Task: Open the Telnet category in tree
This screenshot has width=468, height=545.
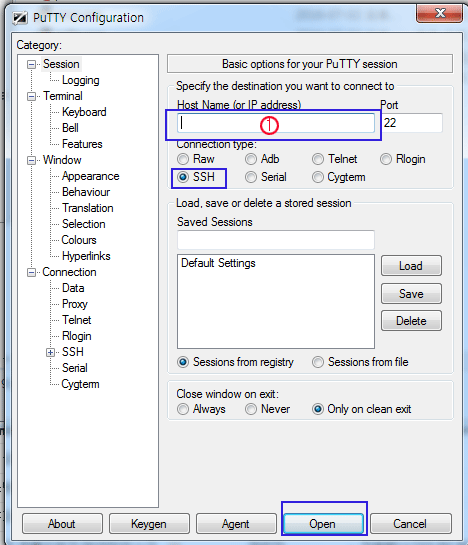Action: click(x=76, y=320)
